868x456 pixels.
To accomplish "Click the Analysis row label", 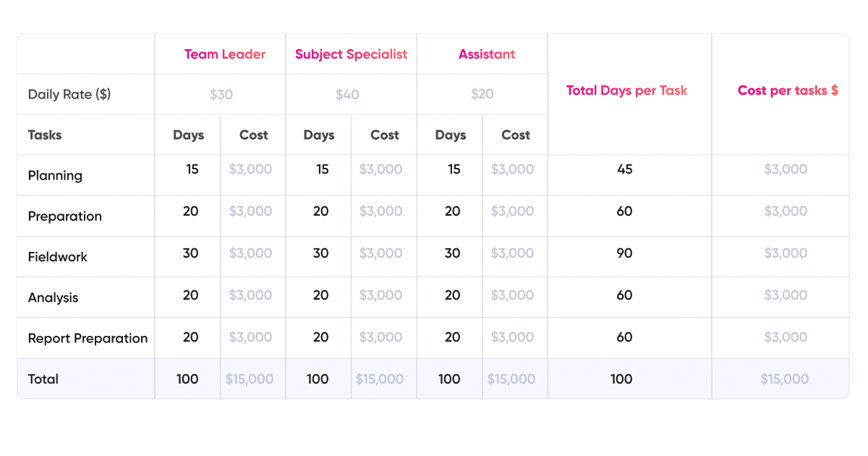I will [53, 297].
